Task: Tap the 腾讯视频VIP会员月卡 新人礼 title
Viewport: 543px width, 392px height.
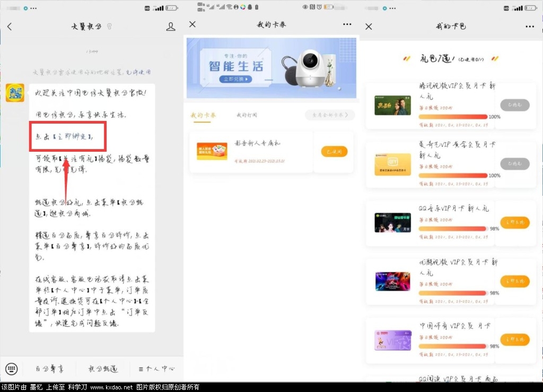Action: point(457,91)
